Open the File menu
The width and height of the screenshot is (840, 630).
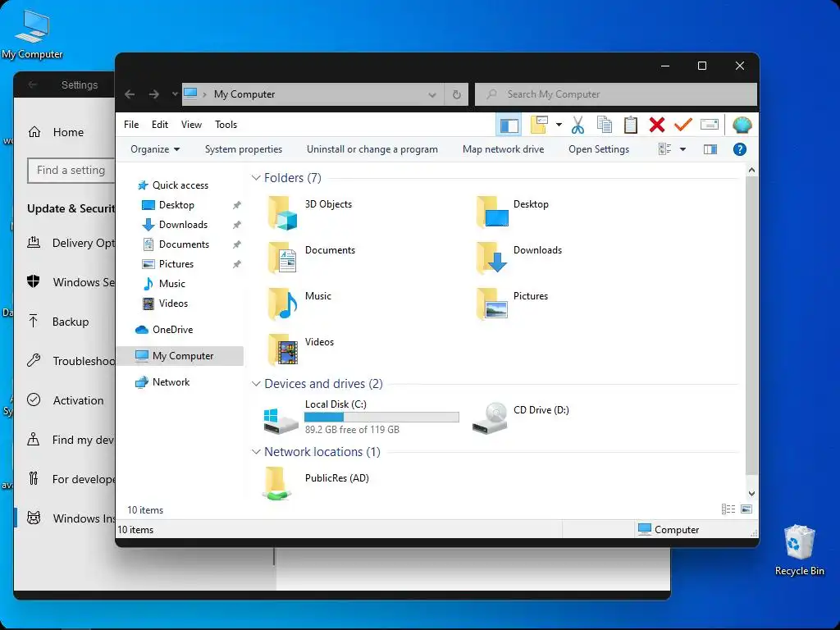tap(131, 125)
